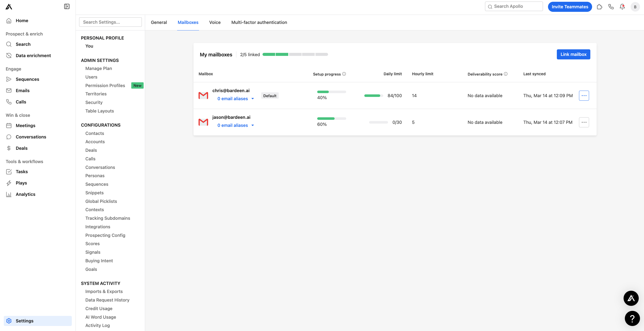644x331 pixels.
Task: Switch to the Voice tab
Action: [x=215, y=22]
